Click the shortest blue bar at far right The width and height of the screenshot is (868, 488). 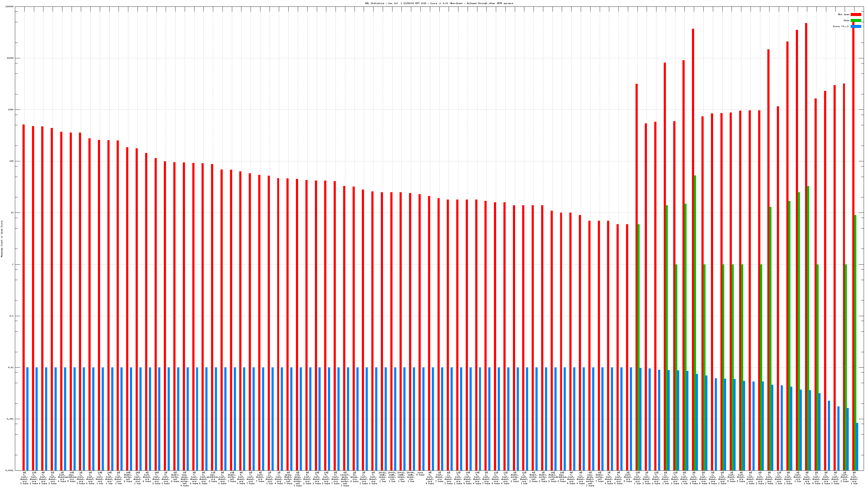(857, 447)
